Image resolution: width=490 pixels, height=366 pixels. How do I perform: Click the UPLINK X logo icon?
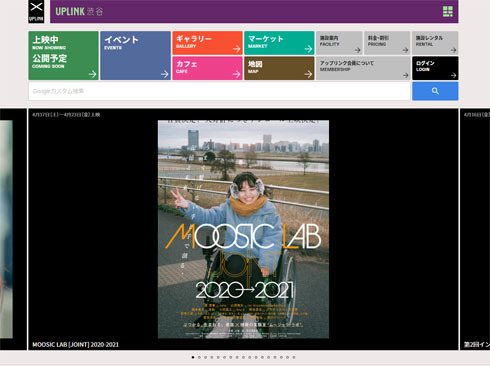36,12
